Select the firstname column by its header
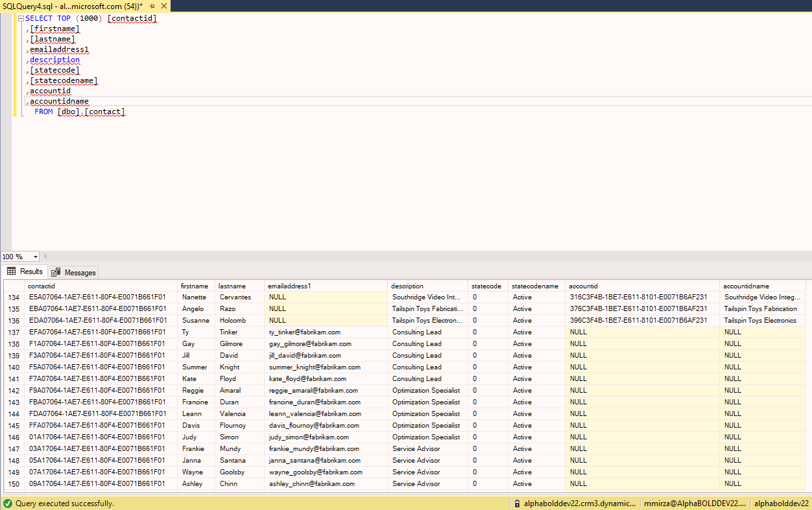Screen dimensions: 812x510 [x=196, y=285]
